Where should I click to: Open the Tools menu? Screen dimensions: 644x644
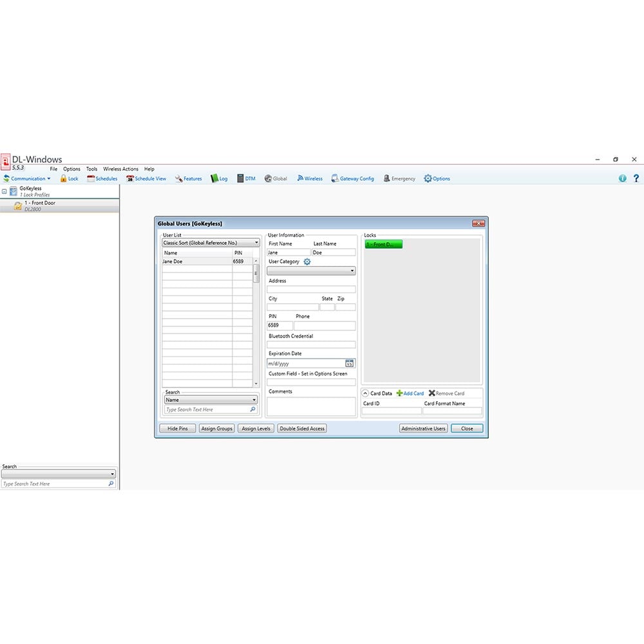point(91,169)
